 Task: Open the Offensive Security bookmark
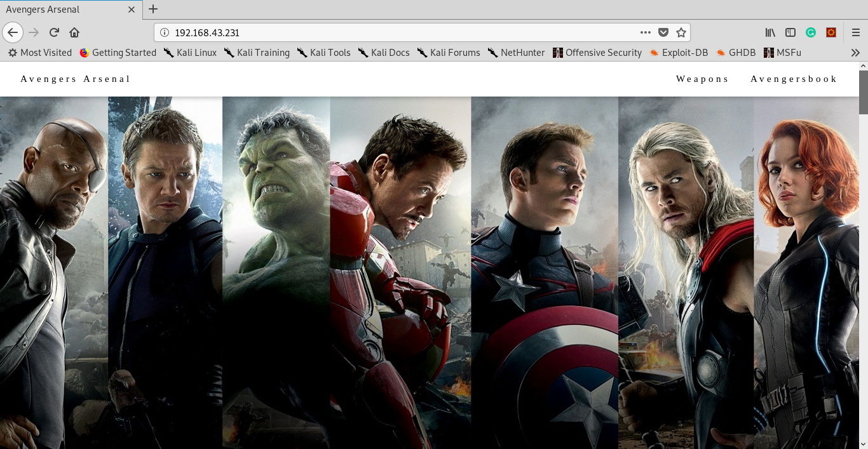click(x=597, y=53)
